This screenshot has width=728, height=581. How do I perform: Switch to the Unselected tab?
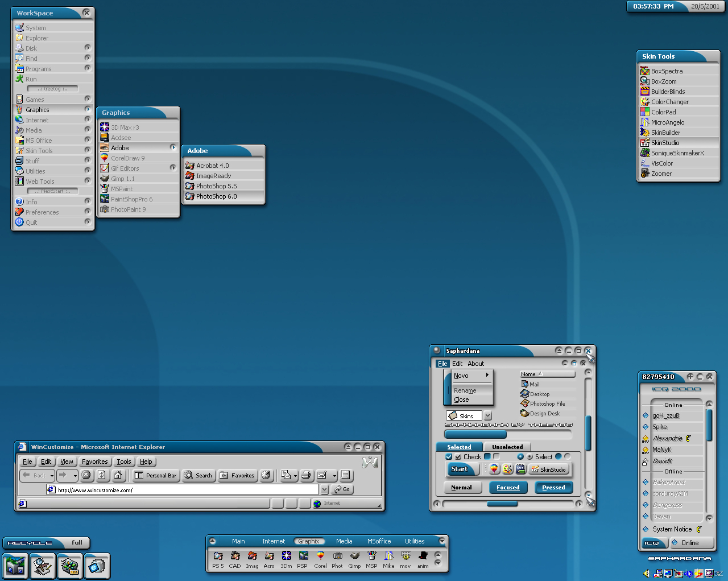[507, 447]
